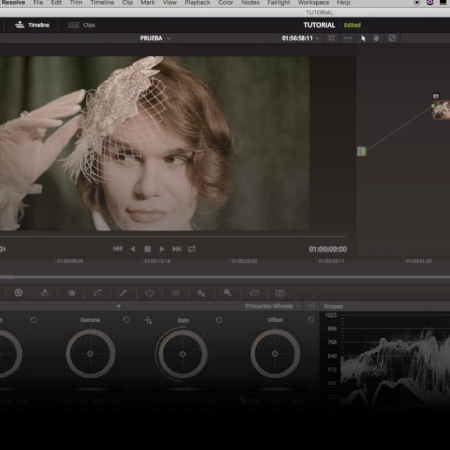Toggle the Timeline panel button

[x=32, y=25]
